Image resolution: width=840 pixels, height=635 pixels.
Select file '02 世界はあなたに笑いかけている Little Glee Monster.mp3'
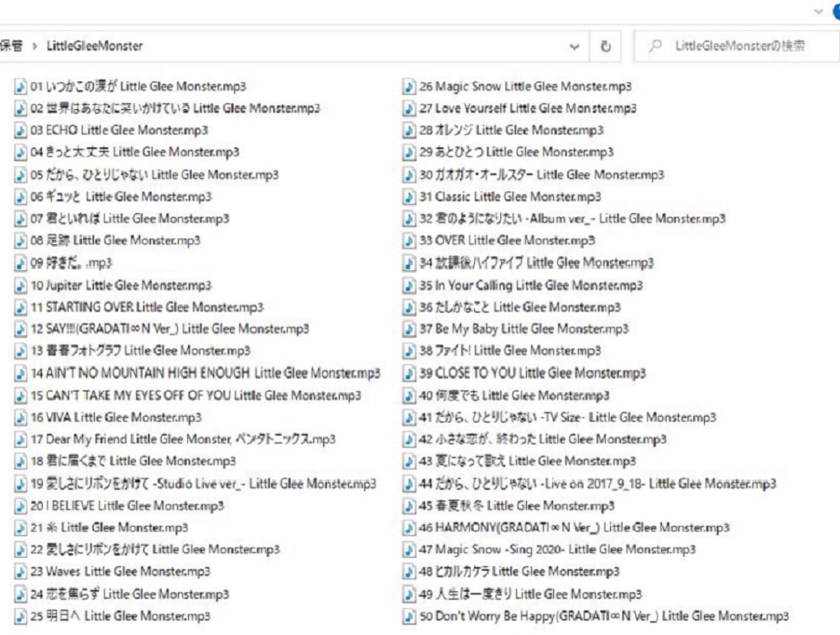coord(167,108)
